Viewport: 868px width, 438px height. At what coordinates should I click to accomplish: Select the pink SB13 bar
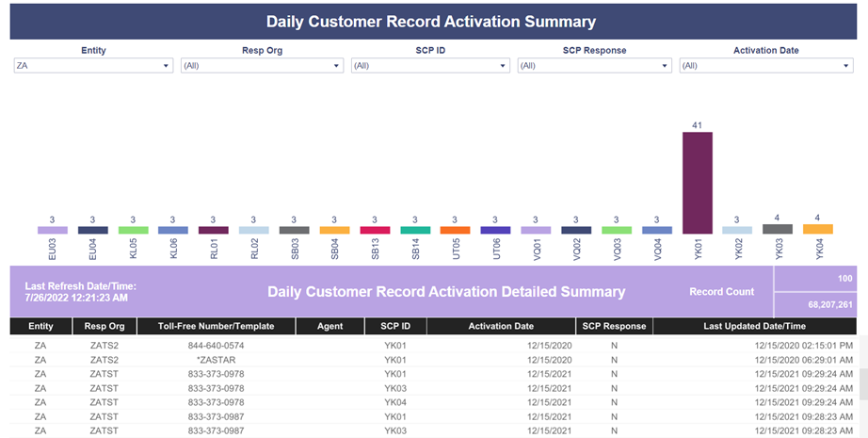click(375, 230)
